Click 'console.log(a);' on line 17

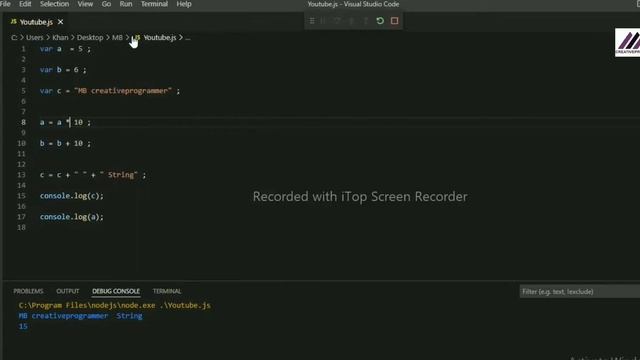point(72,217)
